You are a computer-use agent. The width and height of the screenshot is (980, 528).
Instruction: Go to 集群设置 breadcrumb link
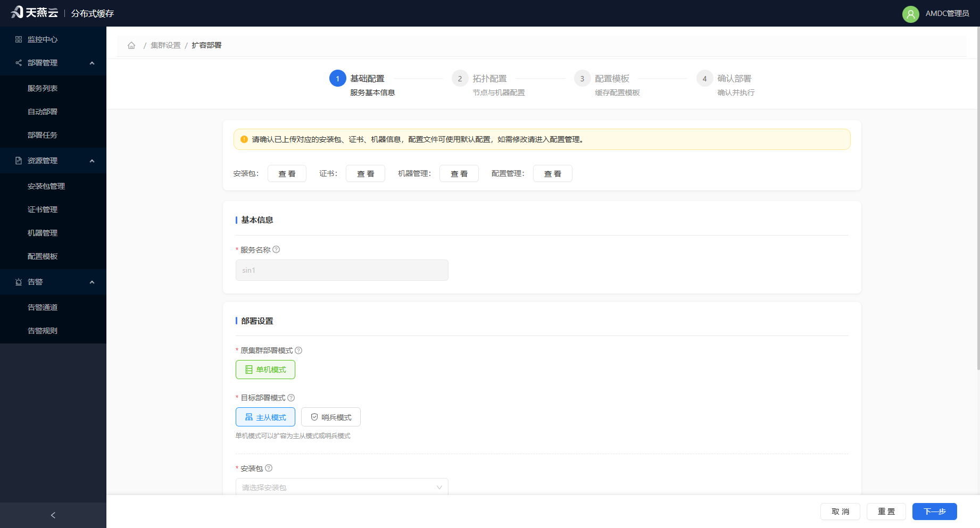click(x=165, y=45)
